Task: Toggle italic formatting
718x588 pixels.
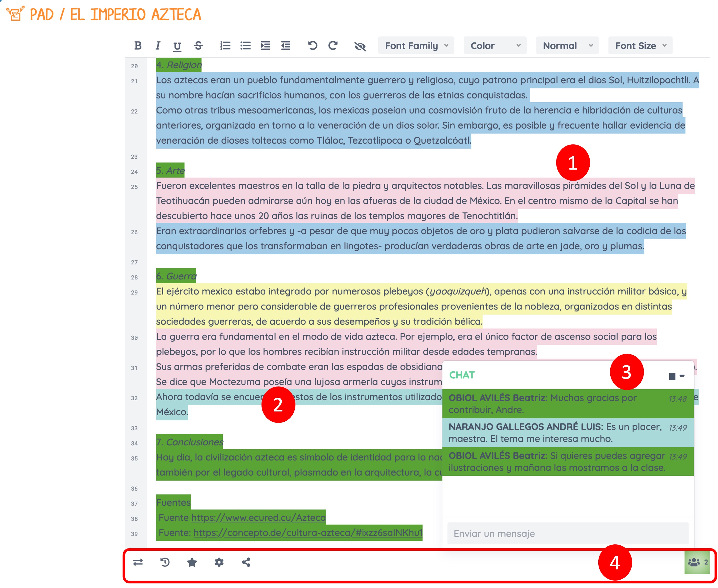Action: (x=158, y=45)
